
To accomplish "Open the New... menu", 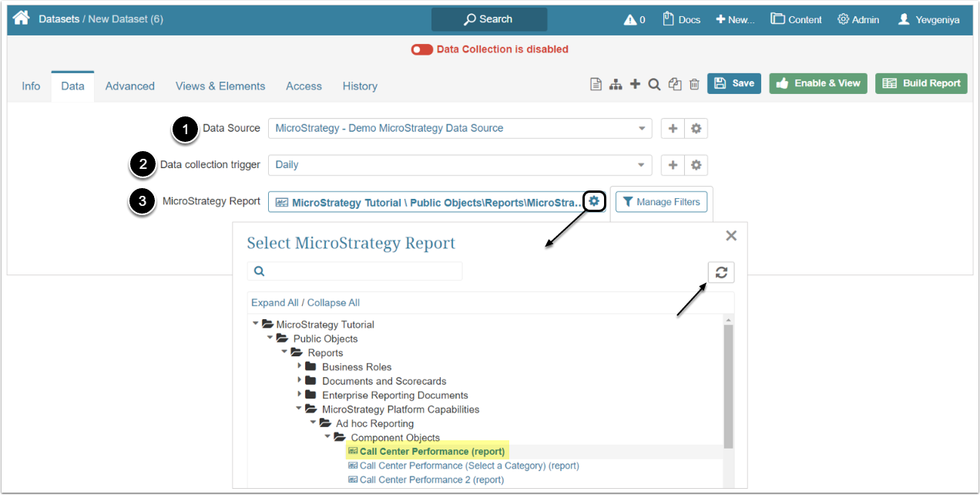I will click(x=735, y=19).
